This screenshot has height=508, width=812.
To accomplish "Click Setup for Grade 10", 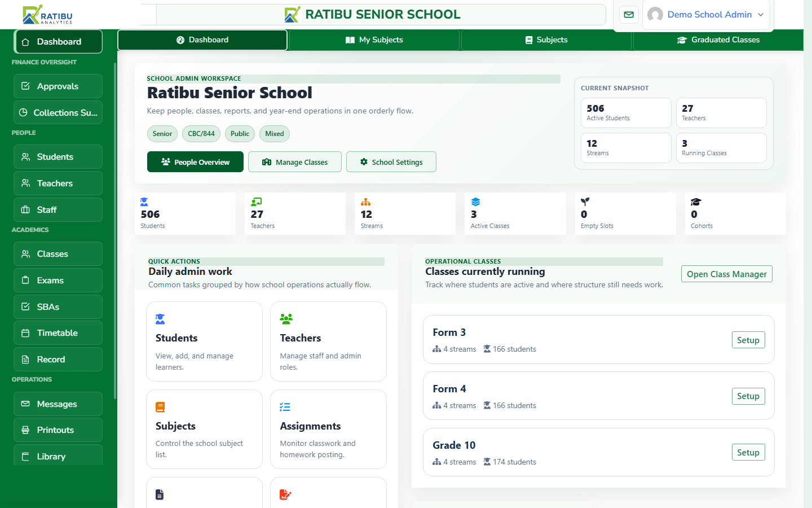I will 748,453.
